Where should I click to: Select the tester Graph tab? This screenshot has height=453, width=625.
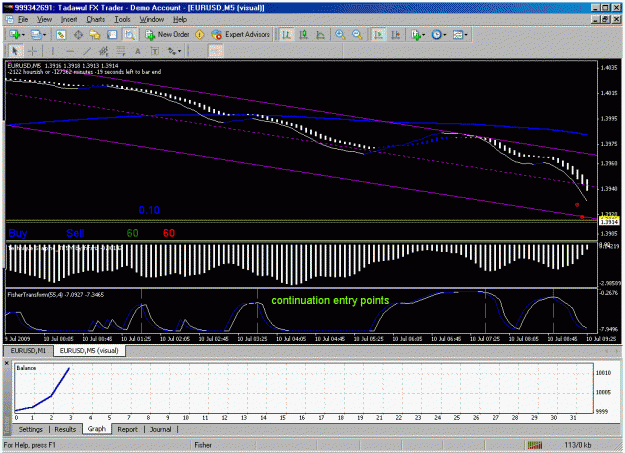pyautogui.click(x=96, y=429)
